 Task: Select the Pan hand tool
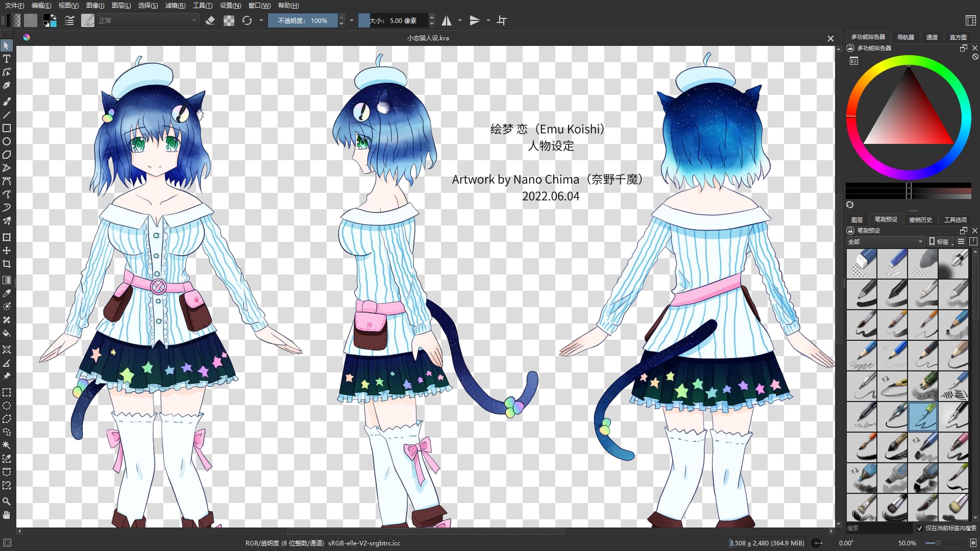(7, 515)
